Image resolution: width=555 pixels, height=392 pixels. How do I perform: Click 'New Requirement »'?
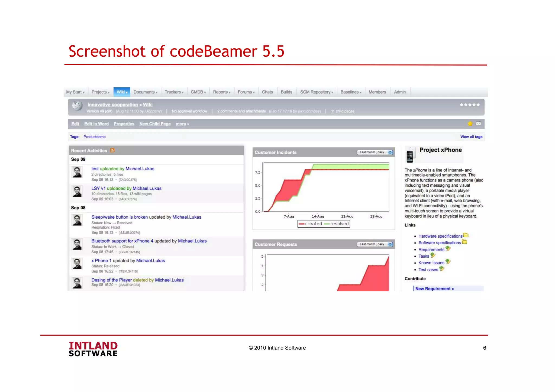(x=435, y=289)
